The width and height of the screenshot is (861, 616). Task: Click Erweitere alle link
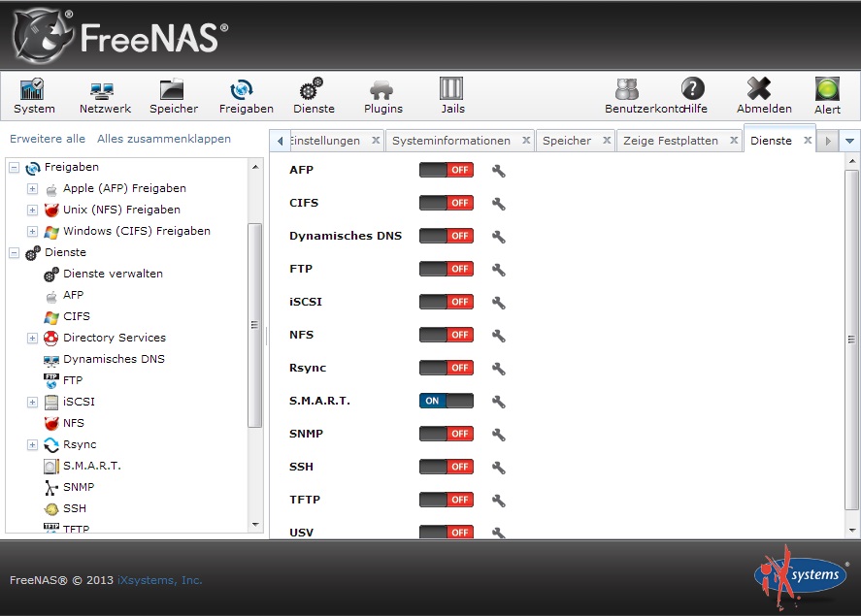(x=48, y=139)
